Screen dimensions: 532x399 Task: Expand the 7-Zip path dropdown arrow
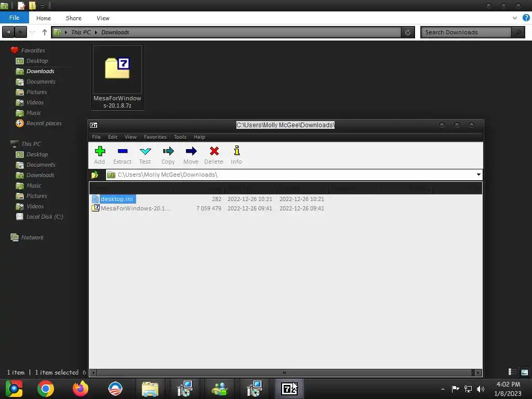click(x=478, y=175)
